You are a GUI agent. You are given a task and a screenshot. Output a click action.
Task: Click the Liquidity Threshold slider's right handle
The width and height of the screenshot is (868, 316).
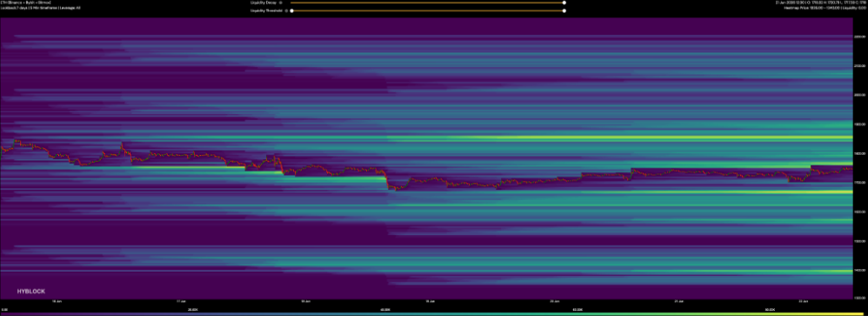(564, 10)
